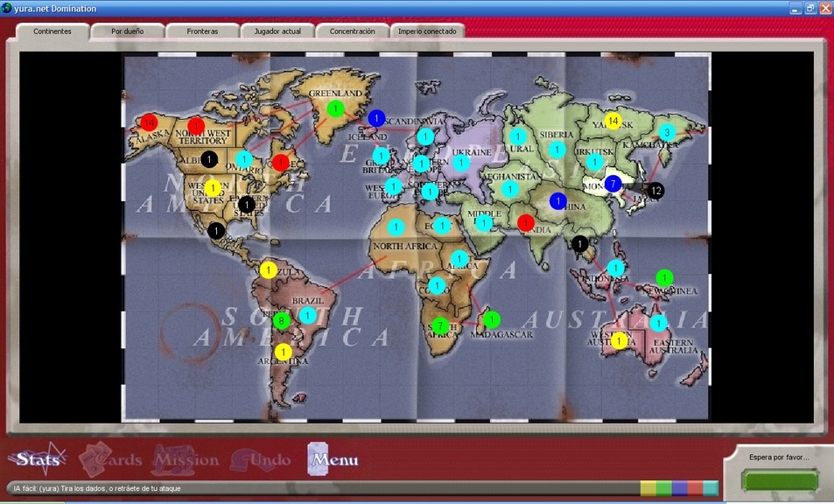The height and width of the screenshot is (504, 834).
Task: Click Scandinavia's cyan army marker
Action: [x=425, y=136]
